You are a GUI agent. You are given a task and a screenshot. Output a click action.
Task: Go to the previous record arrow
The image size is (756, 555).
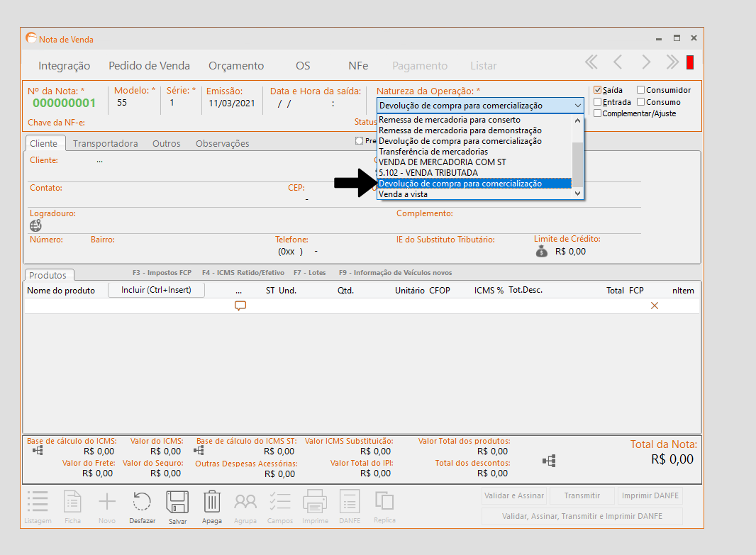pos(618,62)
